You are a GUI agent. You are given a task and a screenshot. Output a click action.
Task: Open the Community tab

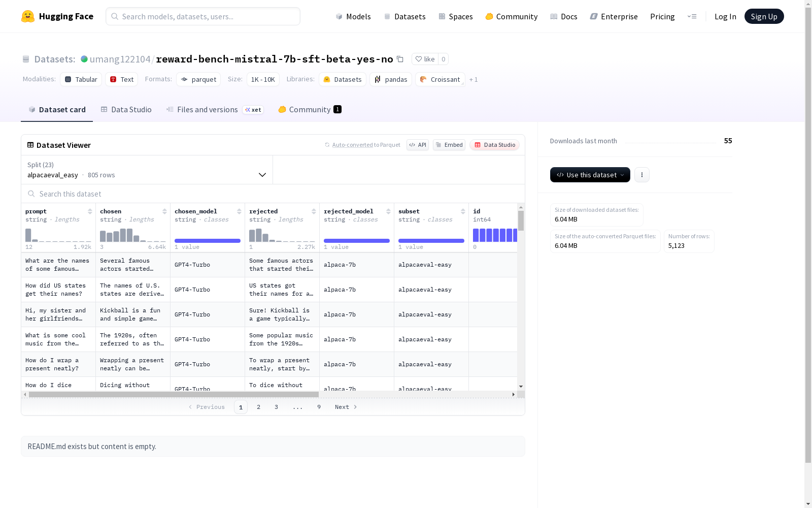coord(310,110)
